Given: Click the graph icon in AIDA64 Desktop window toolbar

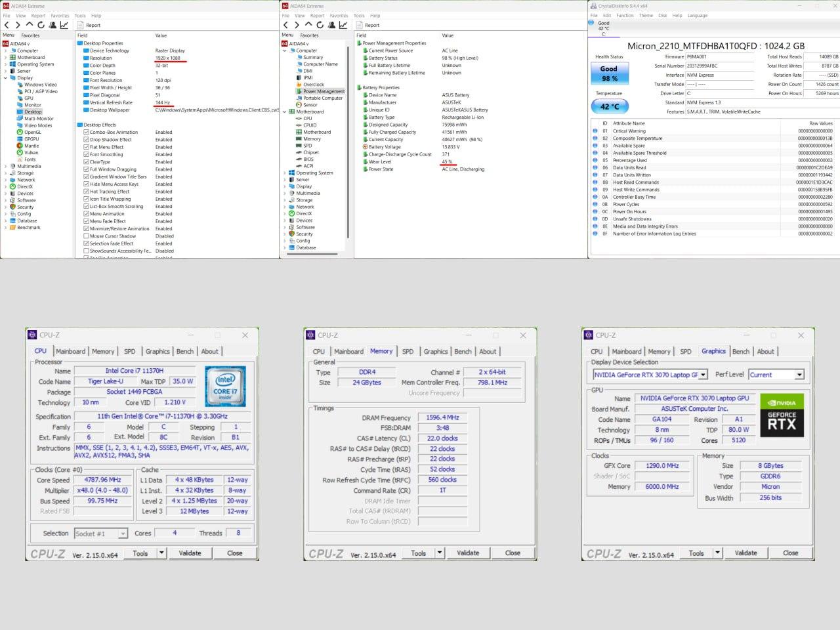Looking at the screenshot, I should (64, 25).
